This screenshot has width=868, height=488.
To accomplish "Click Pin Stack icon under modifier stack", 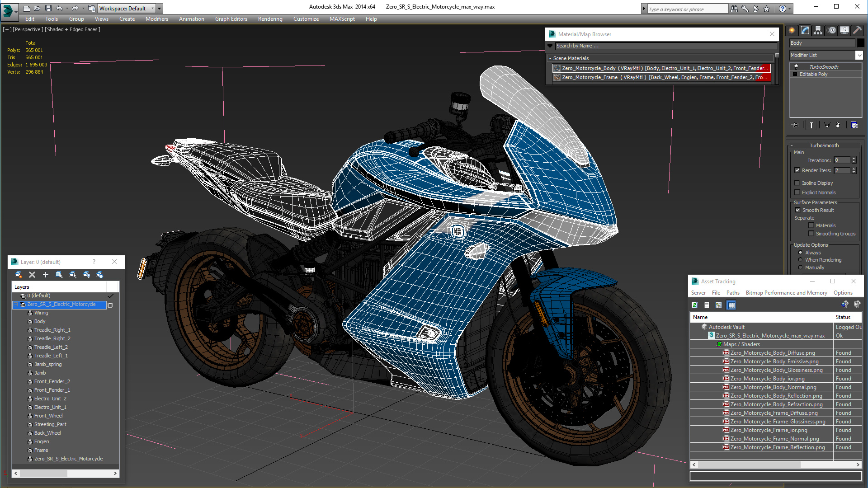I will (796, 125).
